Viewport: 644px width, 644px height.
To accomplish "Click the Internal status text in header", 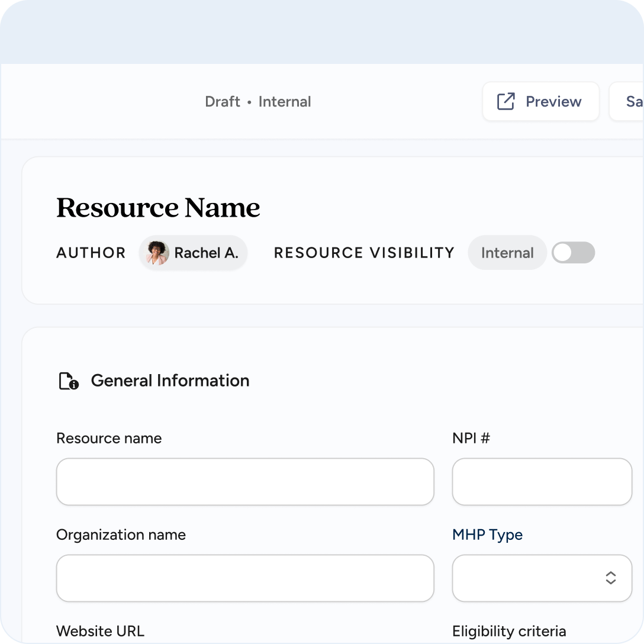I will tap(285, 101).
